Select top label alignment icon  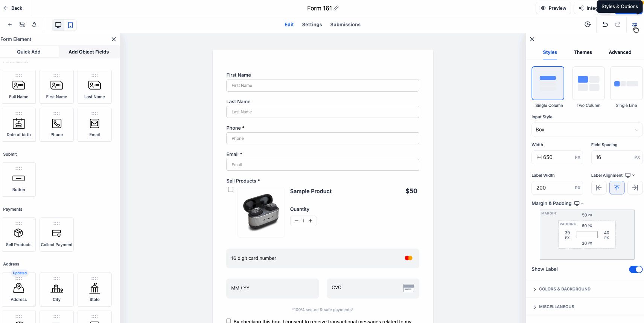(617, 188)
